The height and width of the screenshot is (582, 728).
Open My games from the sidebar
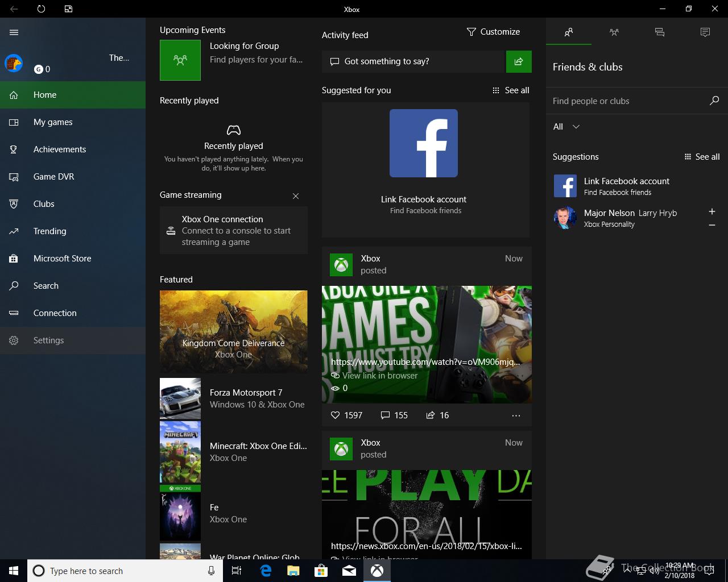73,122
